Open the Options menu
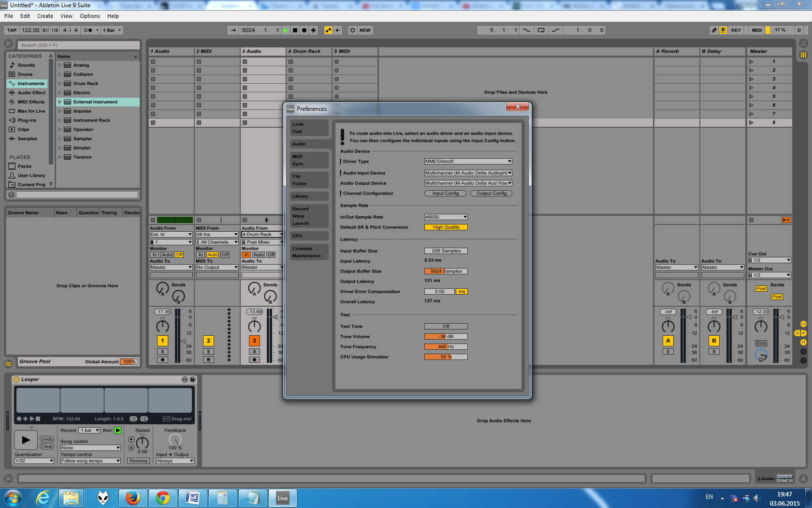Image resolution: width=812 pixels, height=508 pixels. pos(90,16)
